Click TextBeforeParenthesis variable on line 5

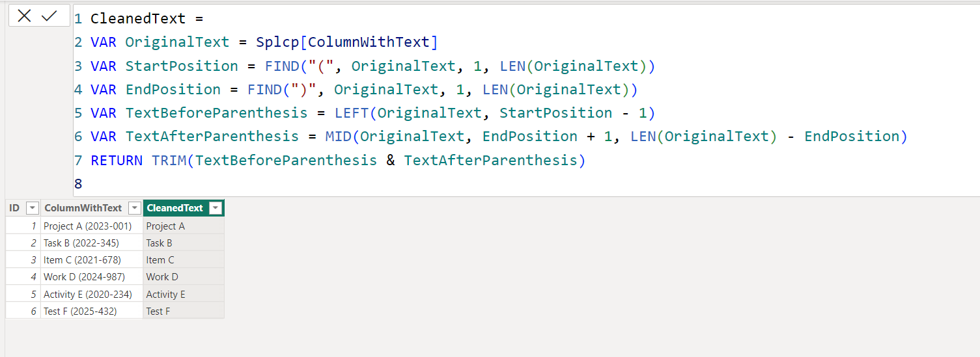216,112
